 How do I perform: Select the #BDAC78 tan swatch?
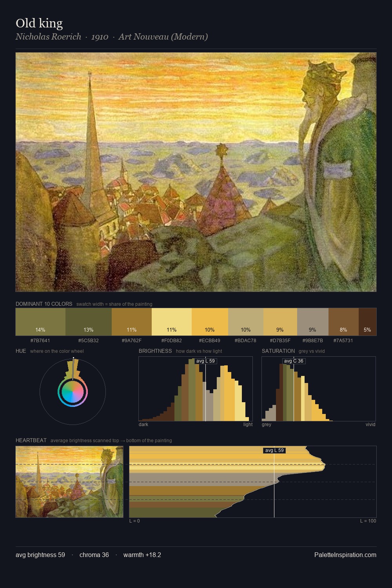(x=246, y=322)
